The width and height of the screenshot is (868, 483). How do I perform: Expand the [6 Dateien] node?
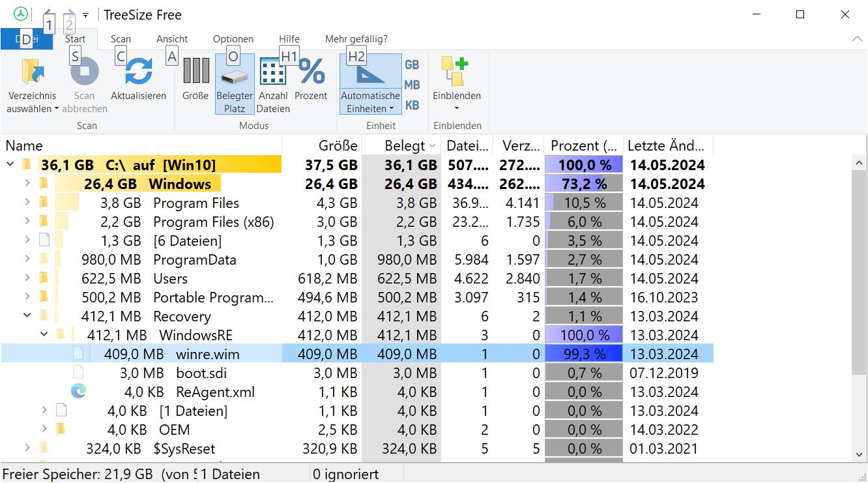tap(27, 240)
